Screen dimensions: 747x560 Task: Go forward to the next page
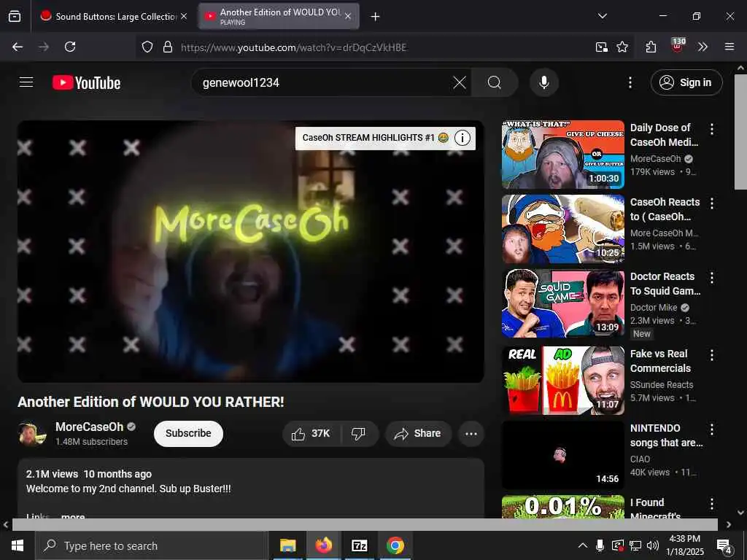(43, 47)
